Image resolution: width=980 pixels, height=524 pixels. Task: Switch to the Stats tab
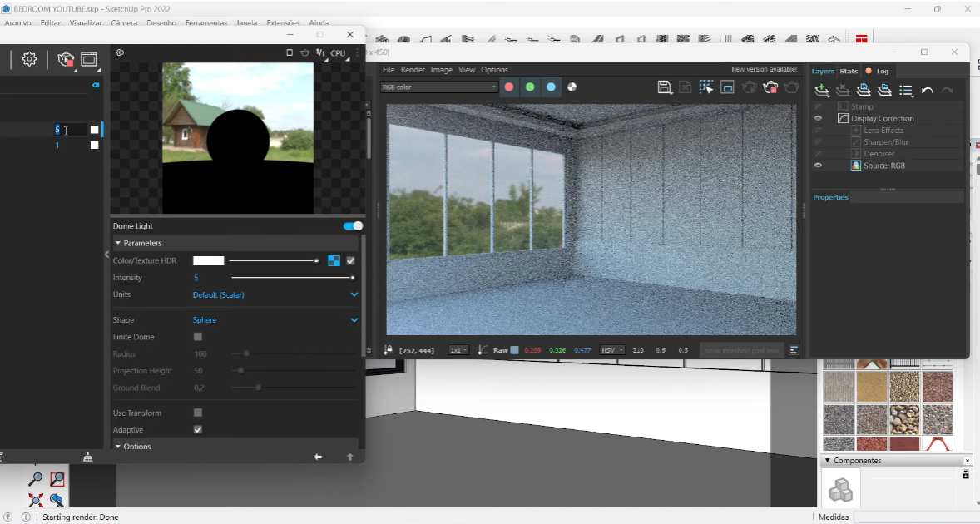(x=848, y=72)
